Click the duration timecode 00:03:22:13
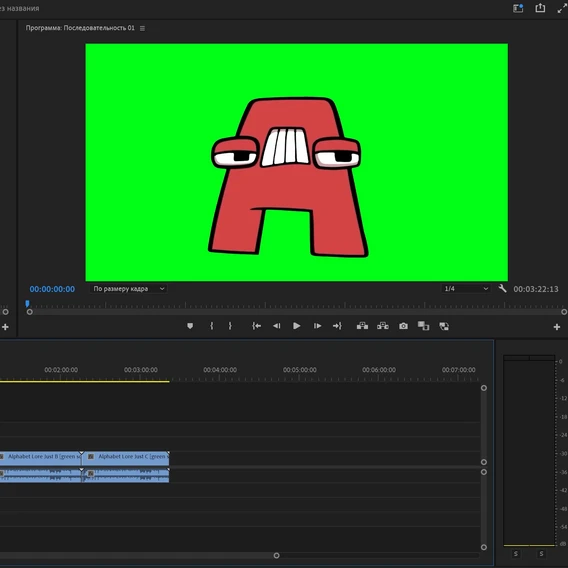This screenshot has width=568, height=568. pyautogui.click(x=536, y=289)
